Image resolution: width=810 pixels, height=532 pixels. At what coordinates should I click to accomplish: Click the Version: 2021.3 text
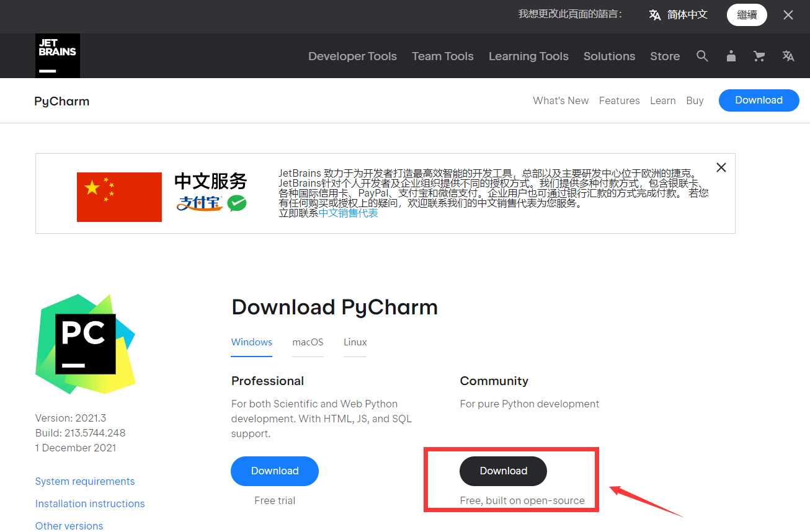pyautogui.click(x=71, y=418)
